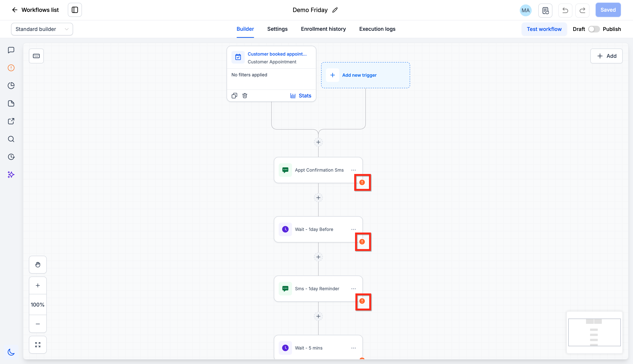Open the search sidebar icon
The image size is (633, 364).
(x=11, y=139)
